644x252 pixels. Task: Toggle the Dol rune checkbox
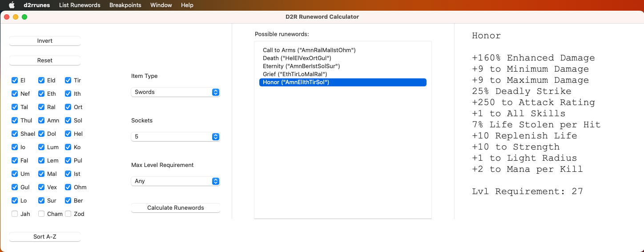click(x=41, y=134)
